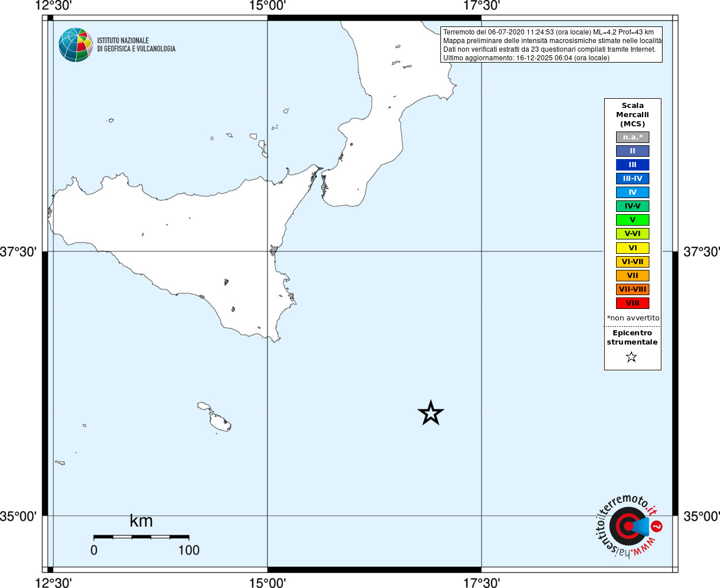
Task: Select the intensity III legend swatch
Action: [x=633, y=165]
